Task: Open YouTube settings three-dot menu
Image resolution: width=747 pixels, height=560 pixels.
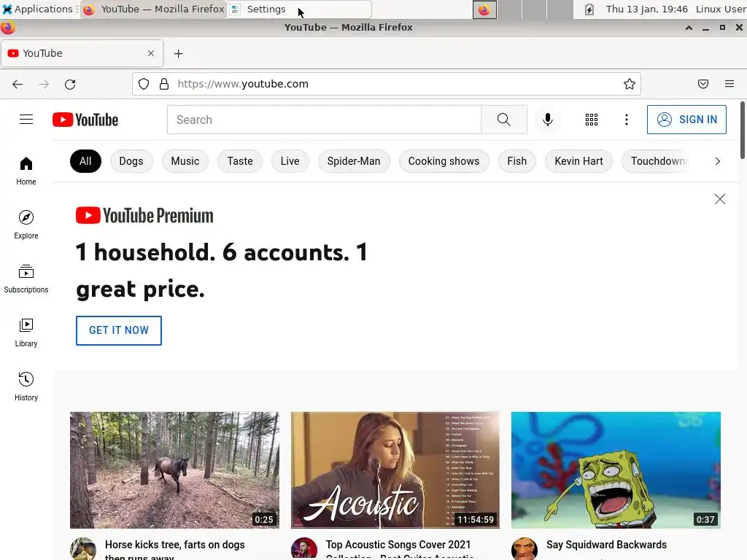Action: (627, 120)
